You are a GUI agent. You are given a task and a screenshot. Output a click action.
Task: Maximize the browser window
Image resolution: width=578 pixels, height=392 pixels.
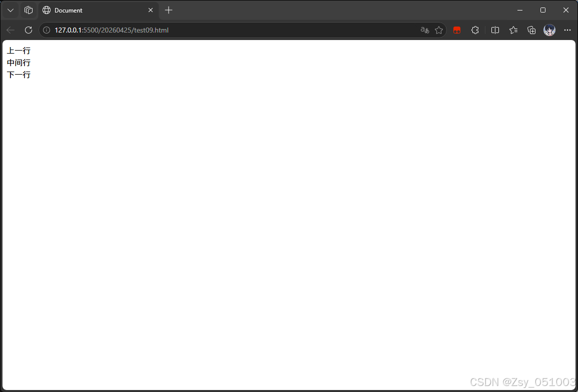(x=542, y=11)
